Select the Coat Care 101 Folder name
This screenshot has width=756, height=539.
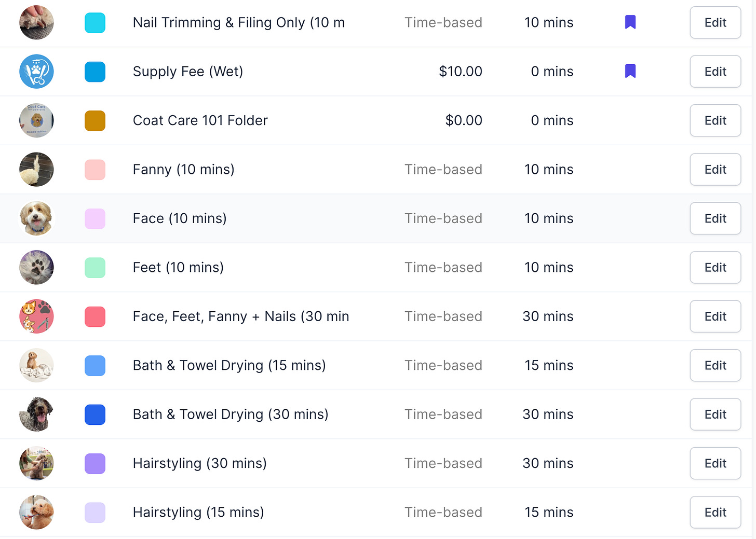click(200, 120)
